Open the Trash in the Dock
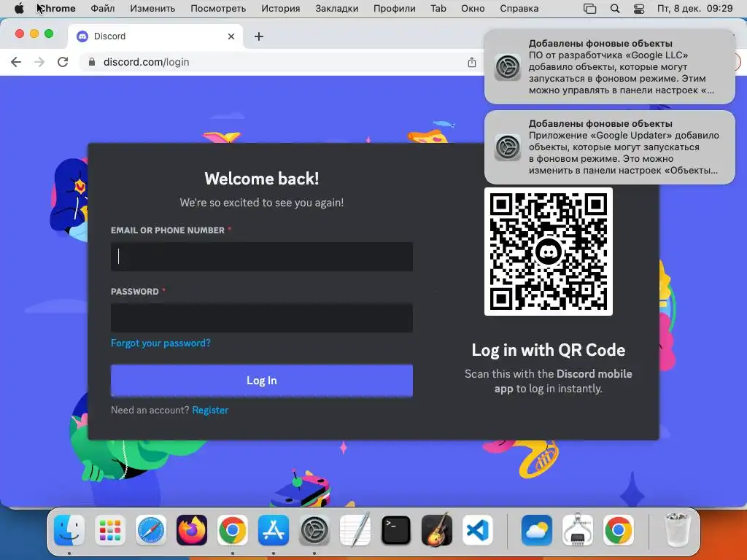The height and width of the screenshot is (560, 747). (677, 530)
